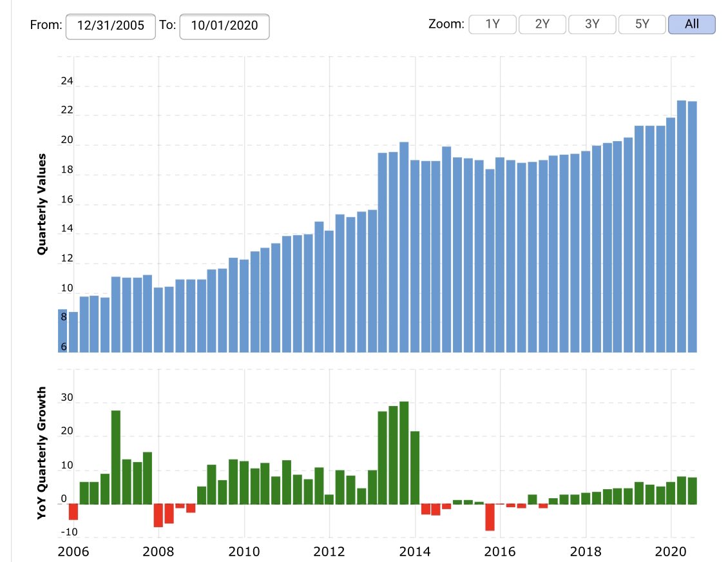Select the 1Y zoom button

(492, 24)
